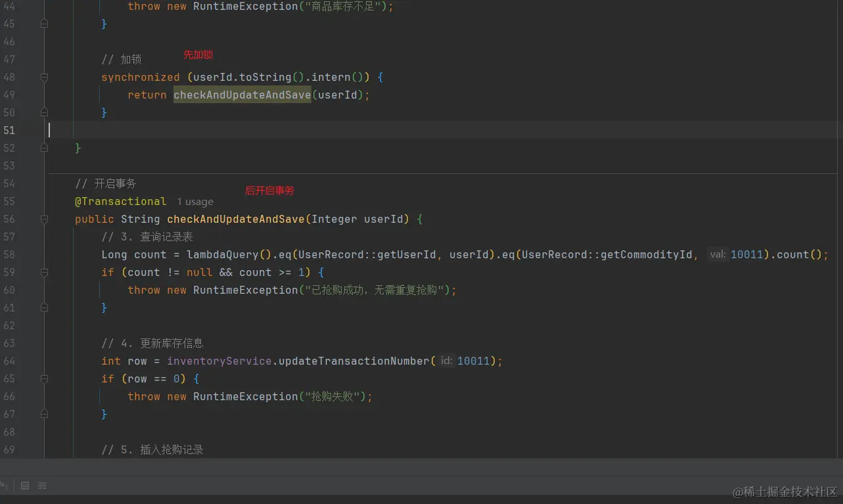Click line number 47 in gutter
Screen dimensions: 843x504
pos(9,59)
